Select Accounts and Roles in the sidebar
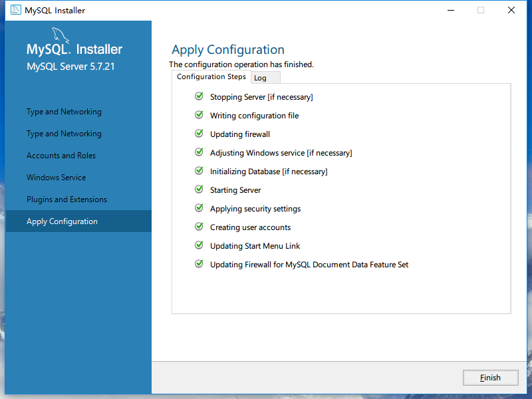Screen dimensions: 532x399 pyautogui.click(x=61, y=156)
